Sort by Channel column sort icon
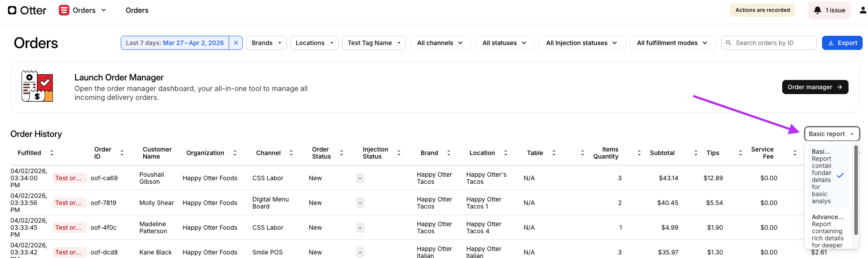The height and width of the screenshot is (258, 868). [291, 153]
